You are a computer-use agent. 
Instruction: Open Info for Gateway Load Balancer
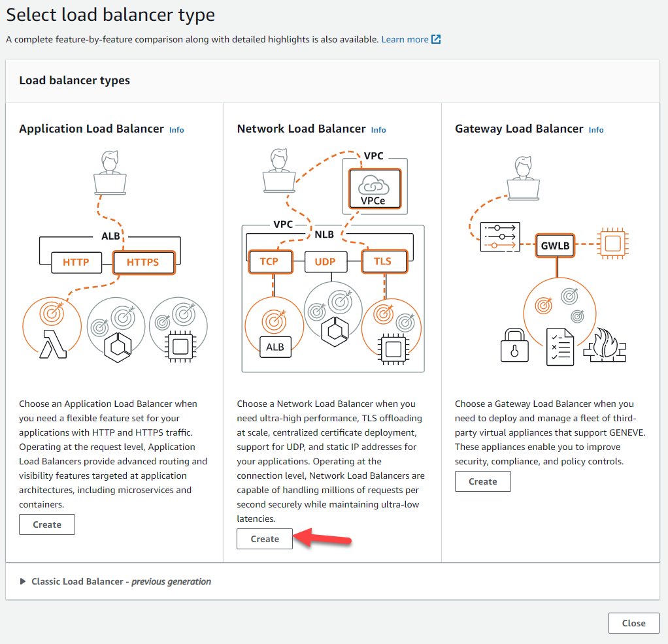596,130
